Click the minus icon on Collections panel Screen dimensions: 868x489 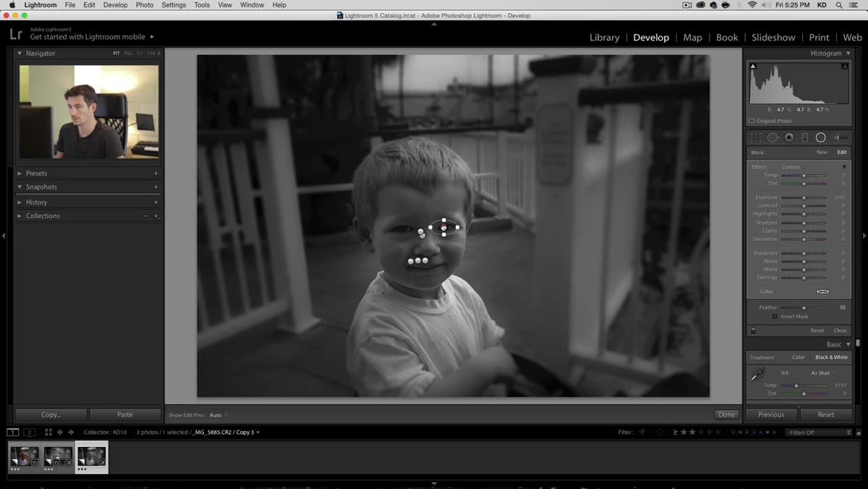pyautogui.click(x=145, y=216)
